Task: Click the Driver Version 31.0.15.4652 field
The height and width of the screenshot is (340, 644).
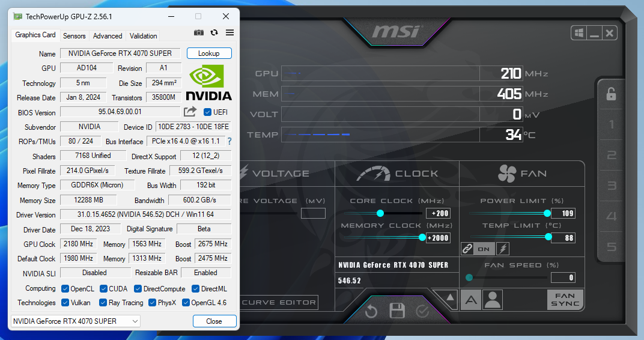Action: (146, 214)
